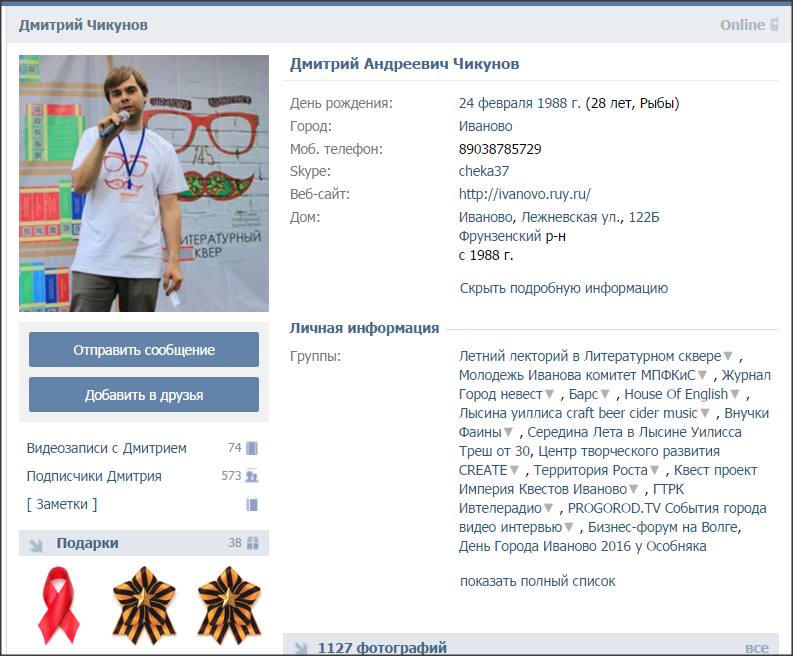Click Отправить сообщение button
Image resolution: width=793 pixels, height=656 pixels.
click(x=144, y=349)
